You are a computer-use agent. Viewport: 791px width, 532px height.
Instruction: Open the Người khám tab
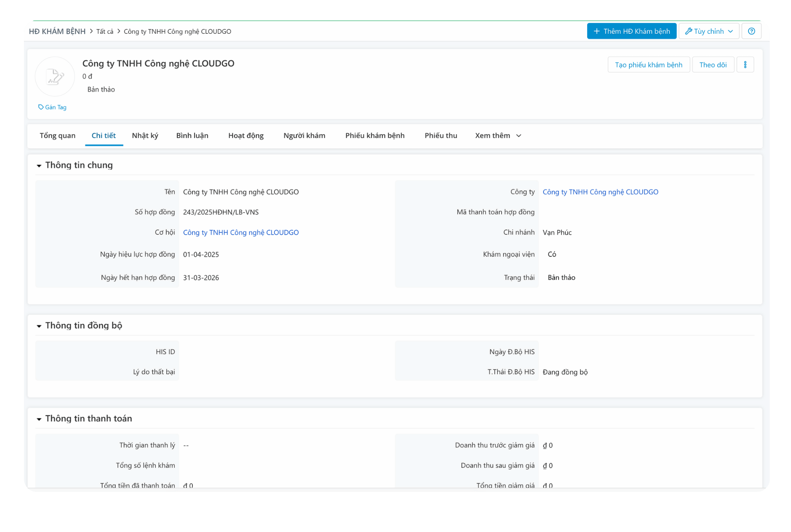point(304,135)
